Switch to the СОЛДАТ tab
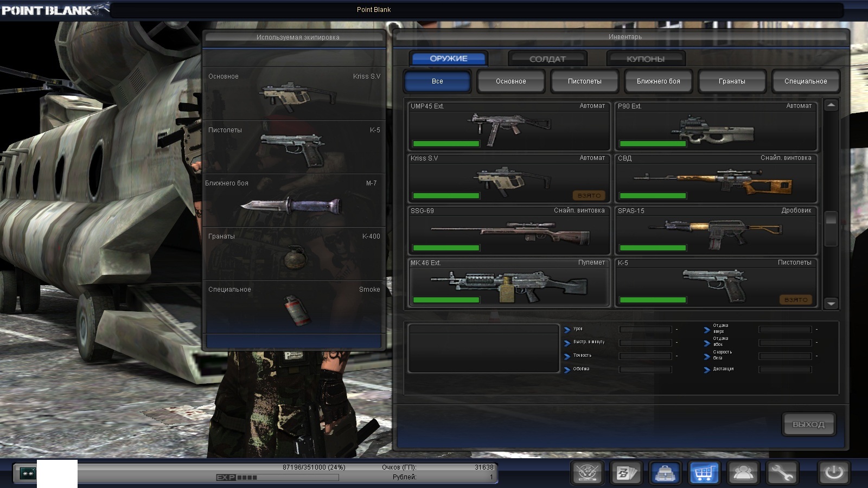 click(547, 59)
